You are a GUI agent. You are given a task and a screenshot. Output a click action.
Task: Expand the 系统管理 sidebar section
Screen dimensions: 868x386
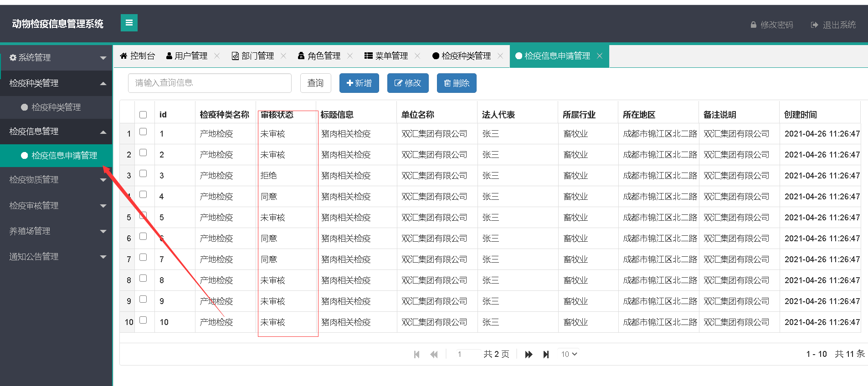[x=56, y=58]
